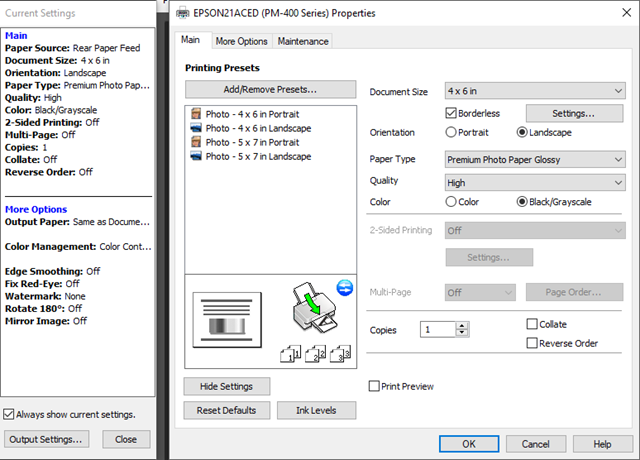
Task: Open the Document Size dropdown
Action: [535, 91]
